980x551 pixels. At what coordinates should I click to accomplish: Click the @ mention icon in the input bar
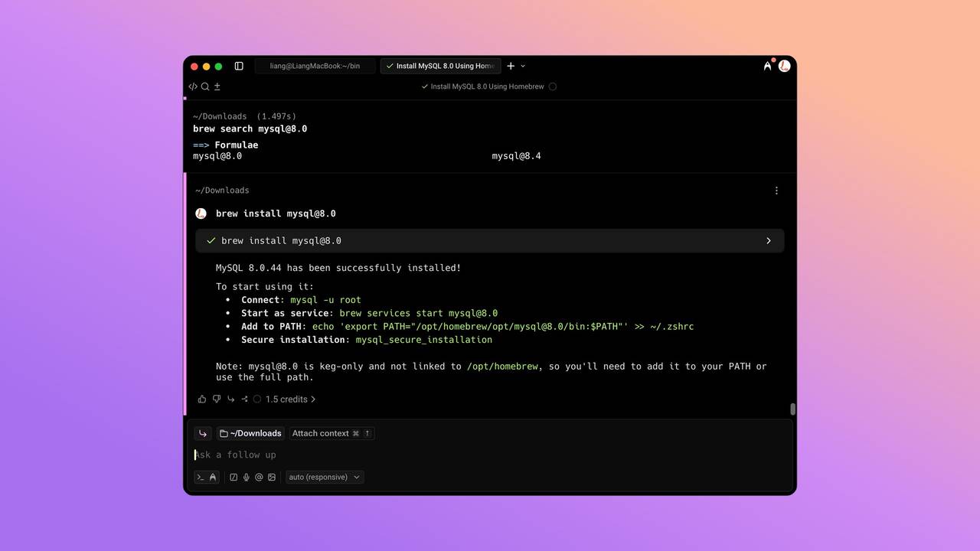[260, 477]
